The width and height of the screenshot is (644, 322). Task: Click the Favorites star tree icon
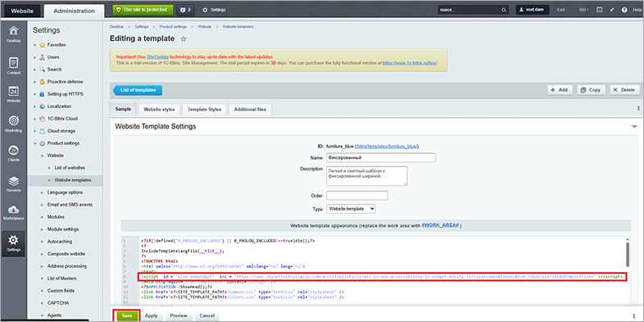coord(43,45)
